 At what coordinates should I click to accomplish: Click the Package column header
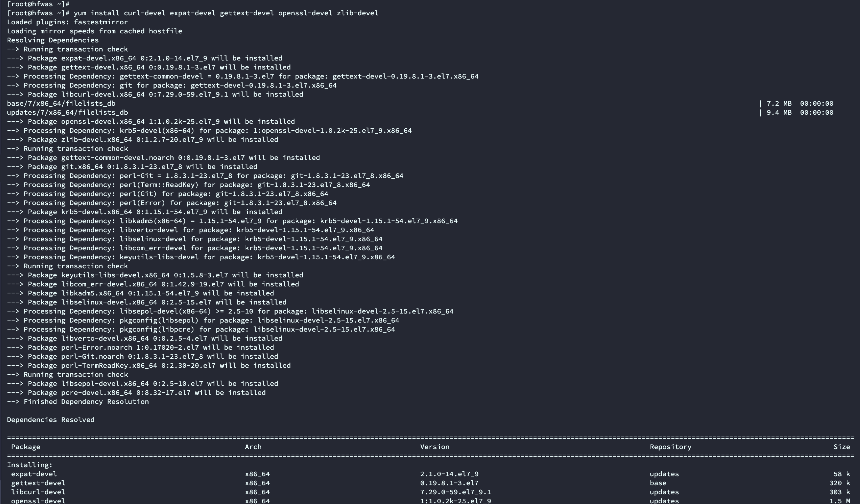[25, 447]
